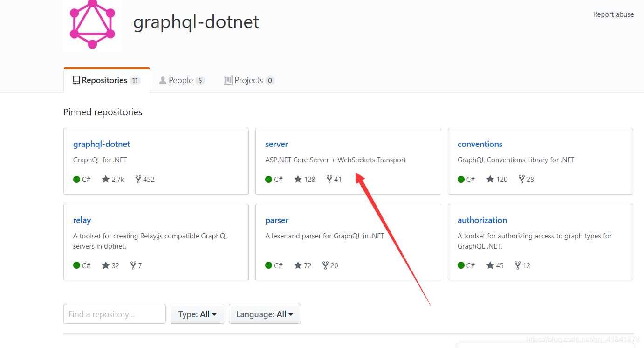The width and height of the screenshot is (644, 348).
Task: Click the authorization toolset description text
Action: (534, 241)
